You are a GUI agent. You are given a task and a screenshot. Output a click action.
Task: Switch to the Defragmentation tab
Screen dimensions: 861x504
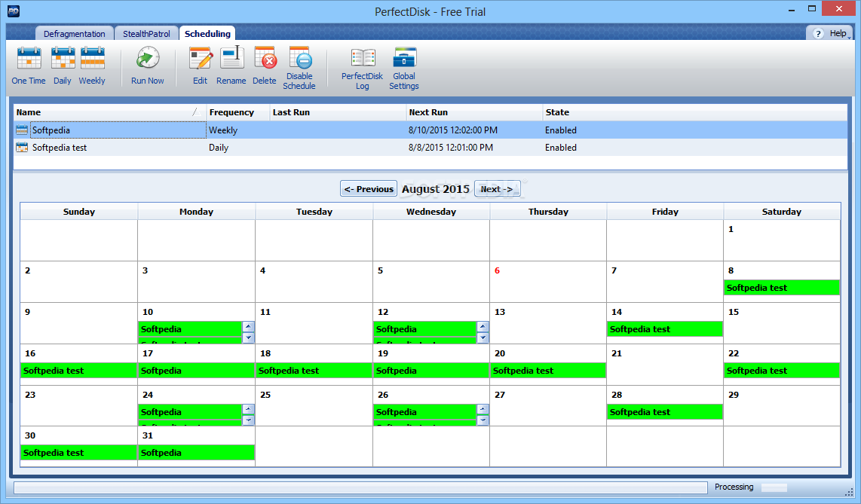pos(74,33)
